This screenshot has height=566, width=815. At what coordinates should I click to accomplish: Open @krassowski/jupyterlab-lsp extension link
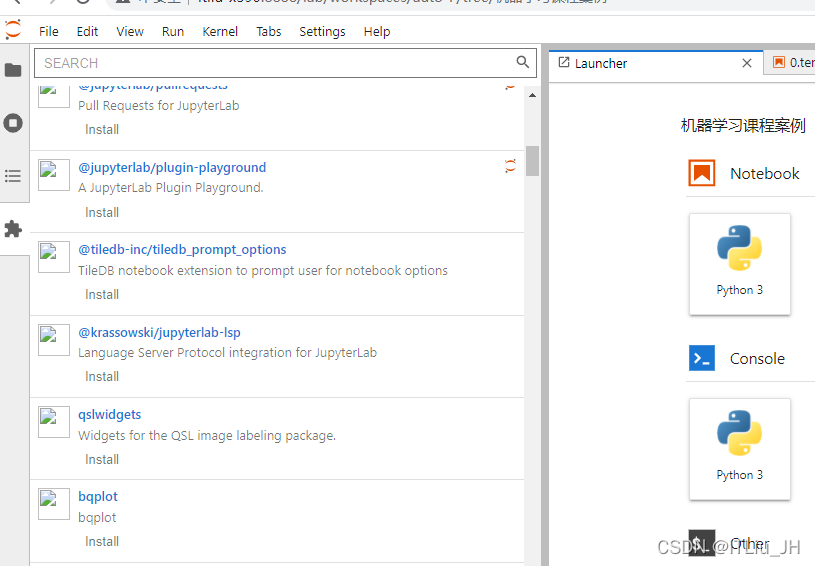point(159,332)
